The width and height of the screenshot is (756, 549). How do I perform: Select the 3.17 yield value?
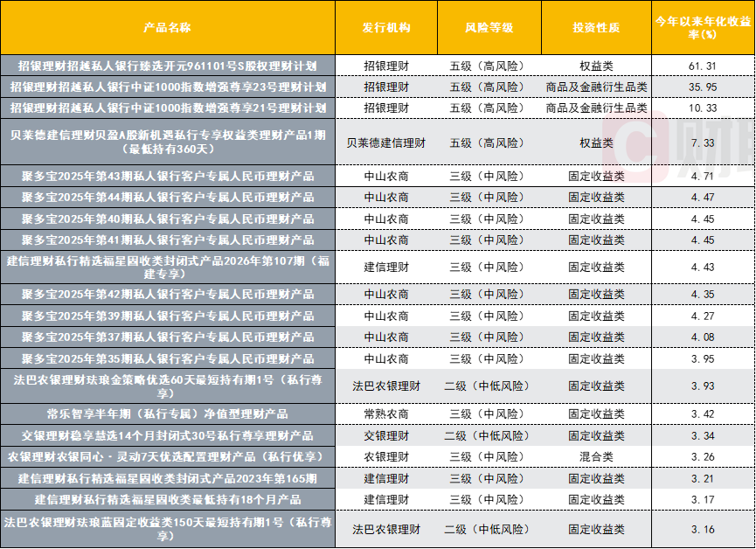pyautogui.click(x=703, y=500)
